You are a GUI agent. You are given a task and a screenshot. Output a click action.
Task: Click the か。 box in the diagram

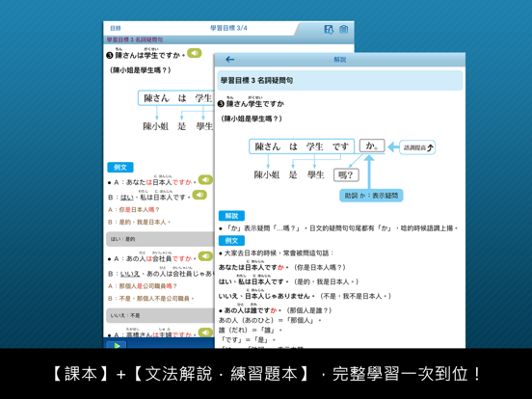[372, 146]
